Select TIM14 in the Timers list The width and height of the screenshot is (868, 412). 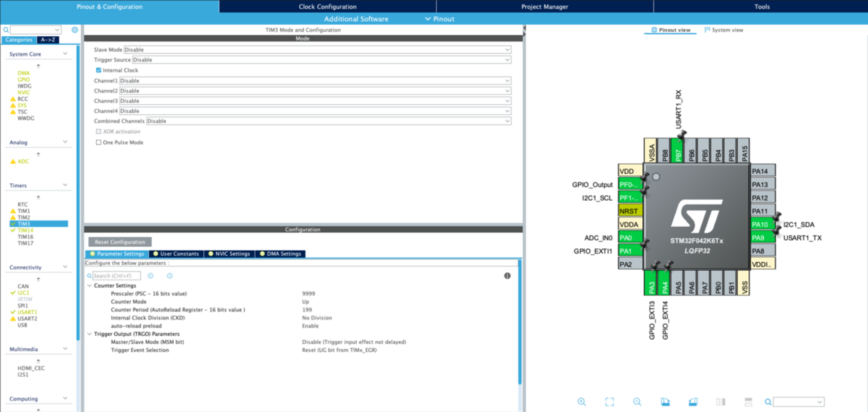[x=25, y=230]
